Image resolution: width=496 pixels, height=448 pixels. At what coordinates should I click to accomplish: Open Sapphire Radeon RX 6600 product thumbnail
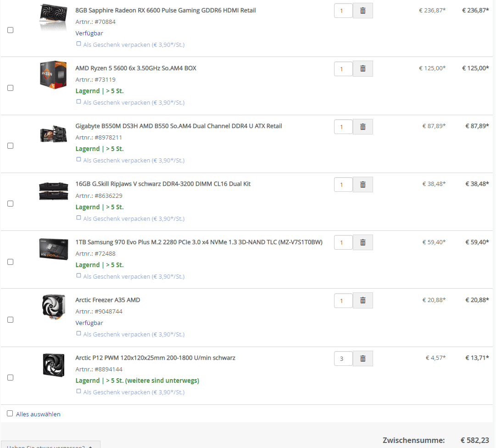(54, 17)
